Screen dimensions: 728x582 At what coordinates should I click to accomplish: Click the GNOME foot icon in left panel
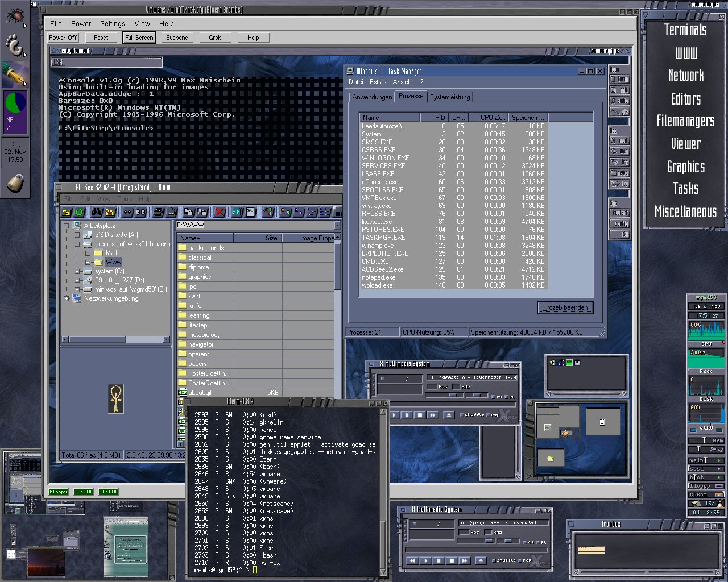tap(14, 45)
